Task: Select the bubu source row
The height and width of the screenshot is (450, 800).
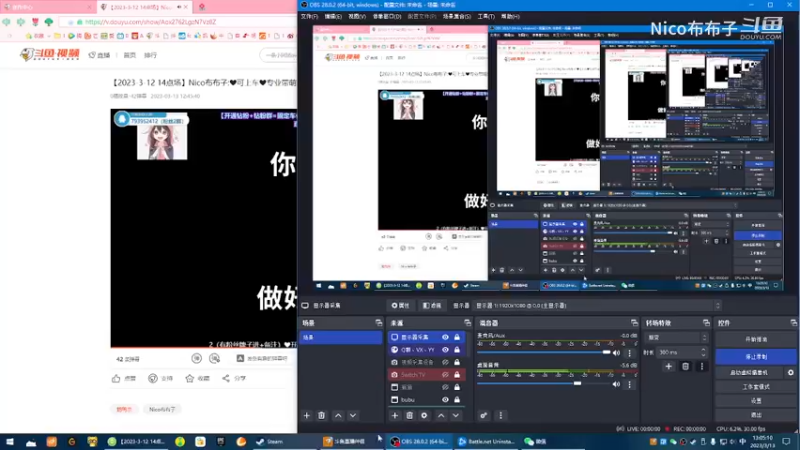Action: click(x=425, y=400)
